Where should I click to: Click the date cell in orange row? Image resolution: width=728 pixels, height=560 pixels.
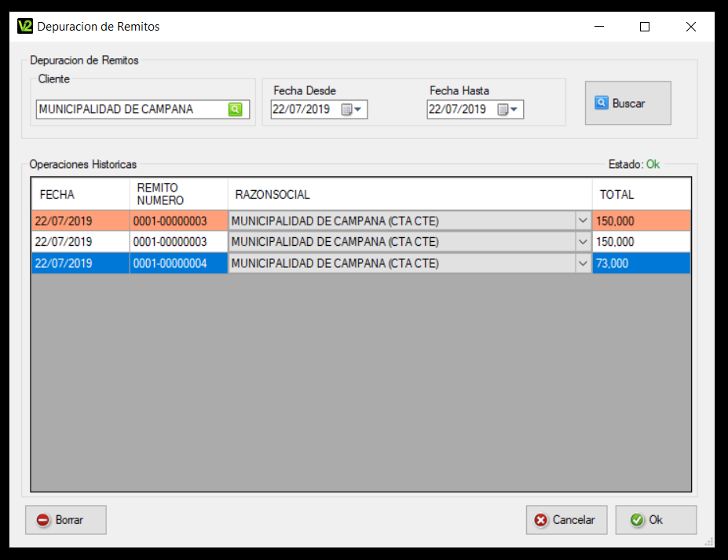[x=80, y=221]
